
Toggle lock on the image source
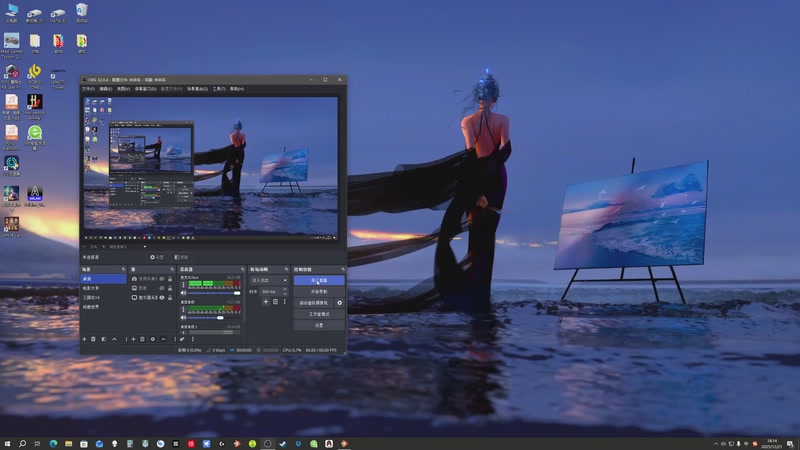click(x=170, y=288)
